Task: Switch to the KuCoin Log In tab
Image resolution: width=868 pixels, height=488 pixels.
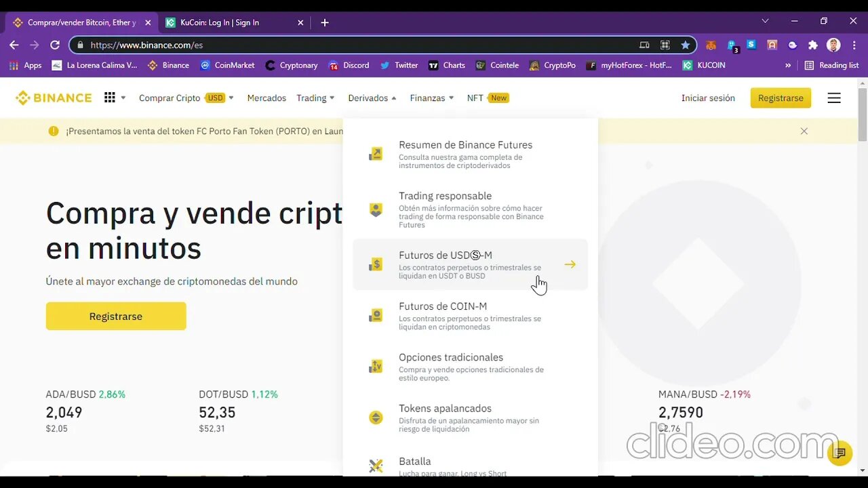Action: coord(235,22)
